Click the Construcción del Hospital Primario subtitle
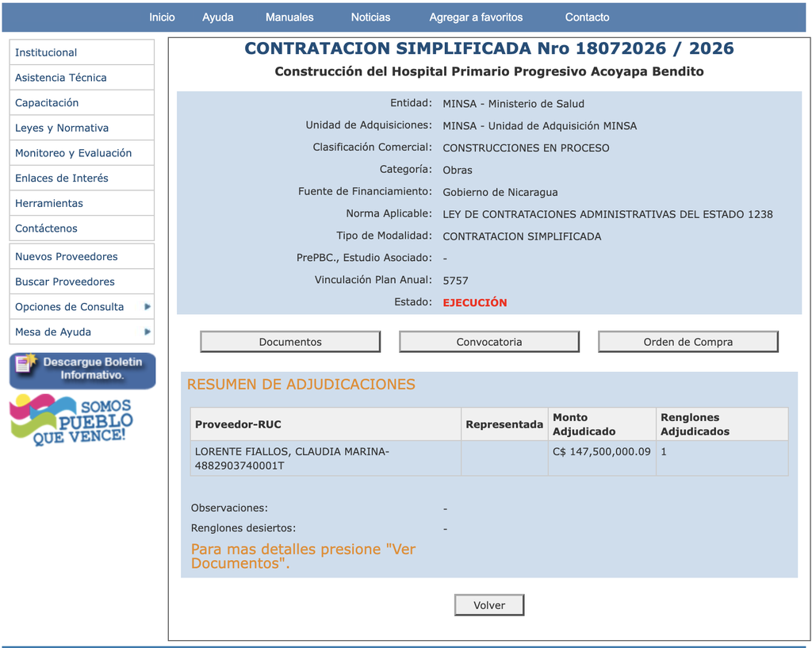 (488, 71)
